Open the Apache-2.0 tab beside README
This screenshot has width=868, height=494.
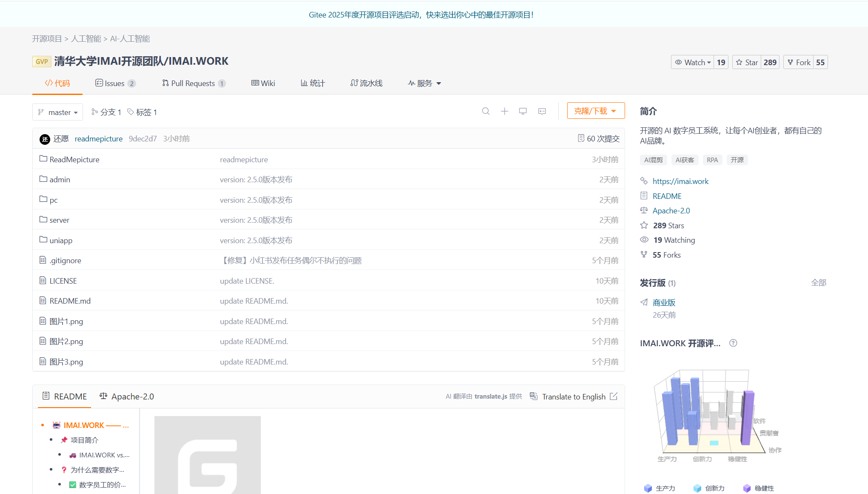127,396
